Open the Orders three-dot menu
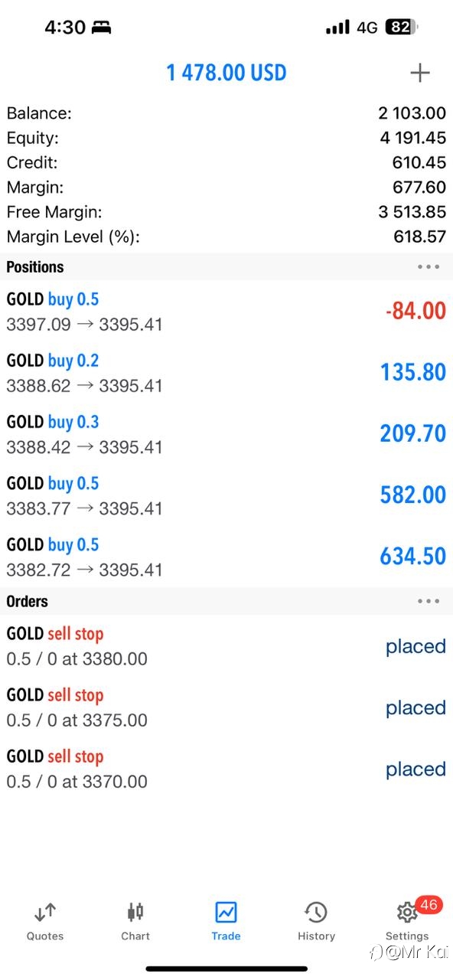Image resolution: width=453 pixels, height=980 pixels. pos(429,601)
